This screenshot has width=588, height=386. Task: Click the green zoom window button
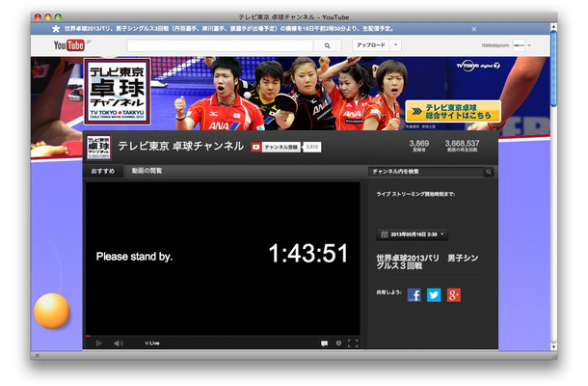click(58, 17)
